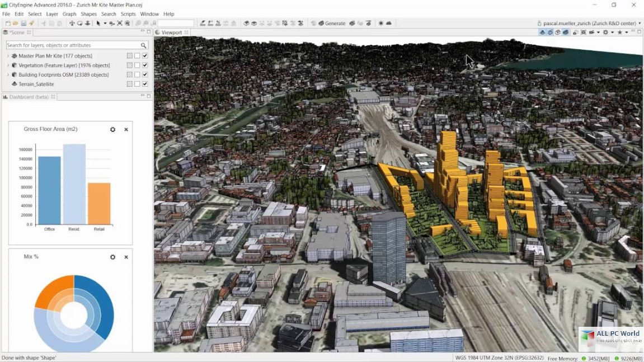
Task: Expand the Building Footprints OSM layer
Action: [8, 75]
